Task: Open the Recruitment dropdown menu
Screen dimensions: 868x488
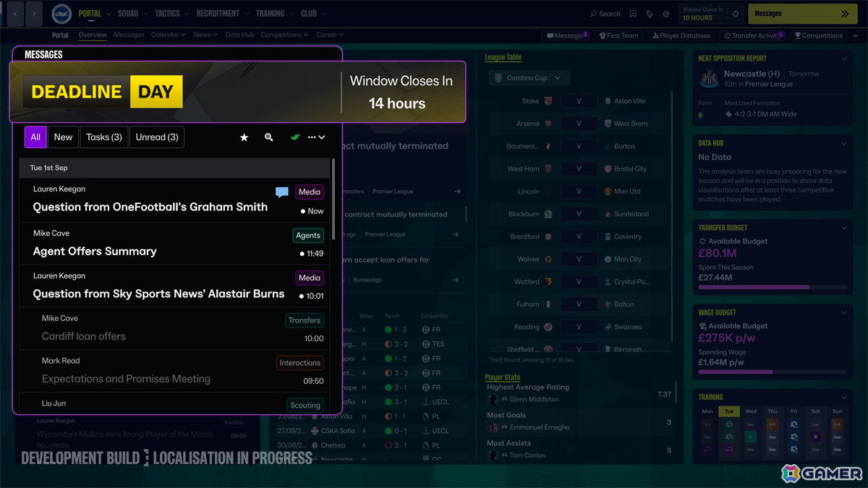Action: (223, 14)
